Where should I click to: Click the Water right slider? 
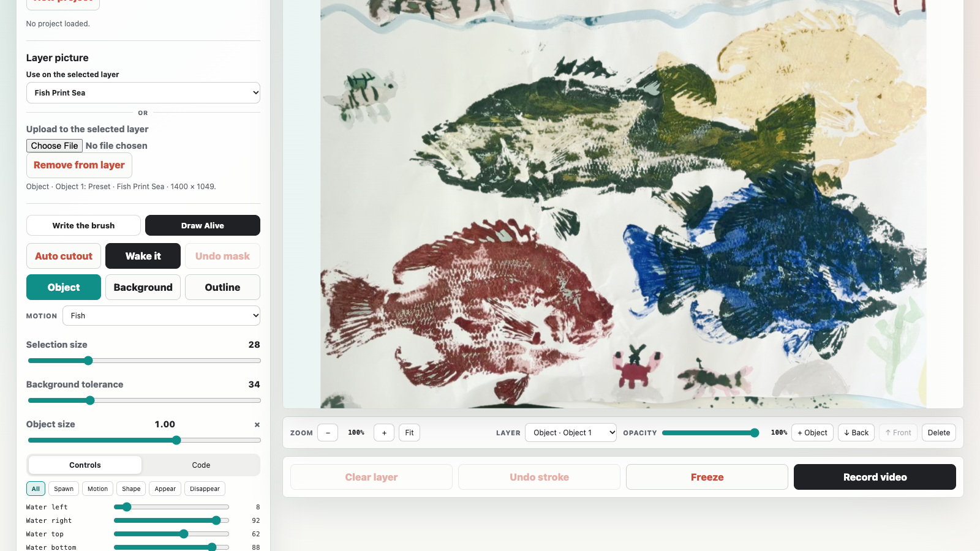[x=171, y=520]
